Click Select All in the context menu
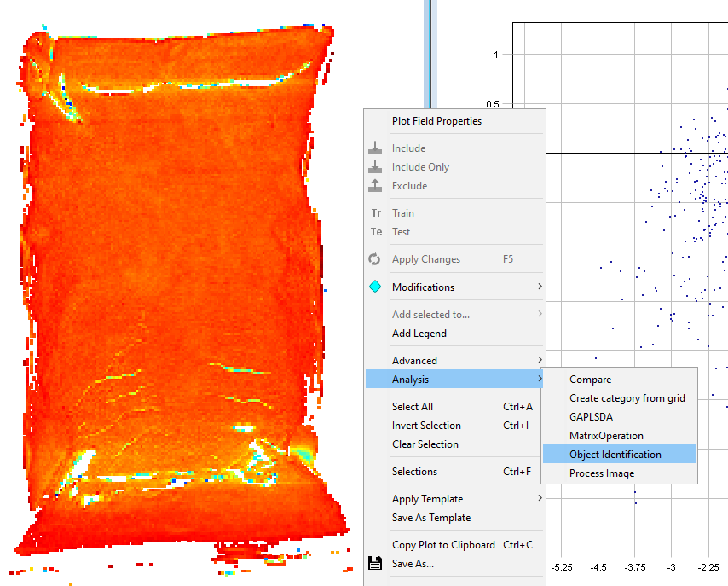This screenshot has width=728, height=586. (413, 407)
